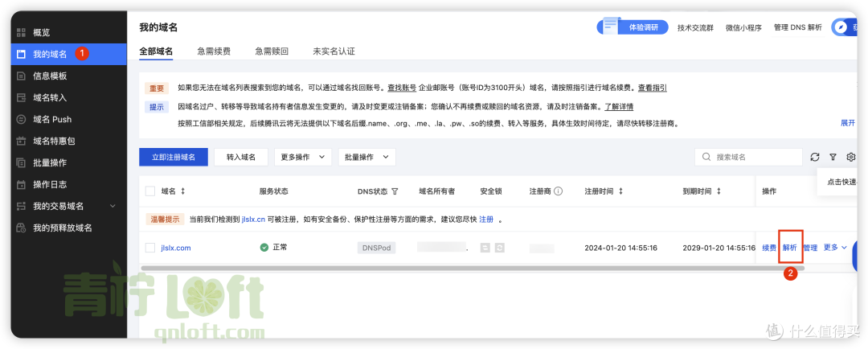Click second security lock icon
Image resolution: width=868 pixels, height=349 pixels.
(500, 248)
